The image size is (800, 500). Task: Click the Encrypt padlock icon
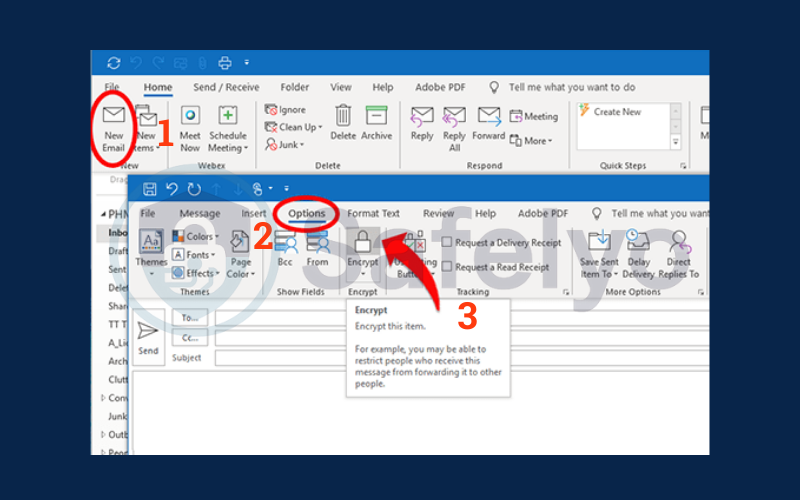click(x=362, y=241)
